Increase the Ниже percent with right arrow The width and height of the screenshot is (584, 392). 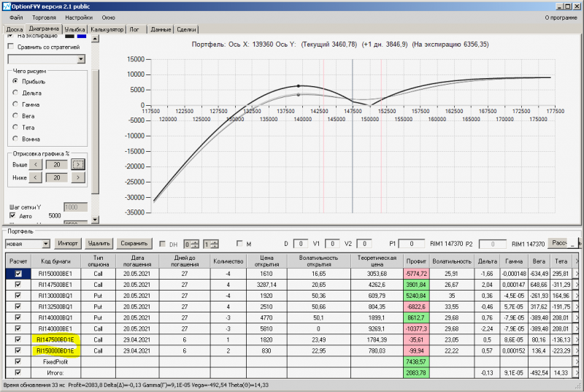click(x=78, y=177)
